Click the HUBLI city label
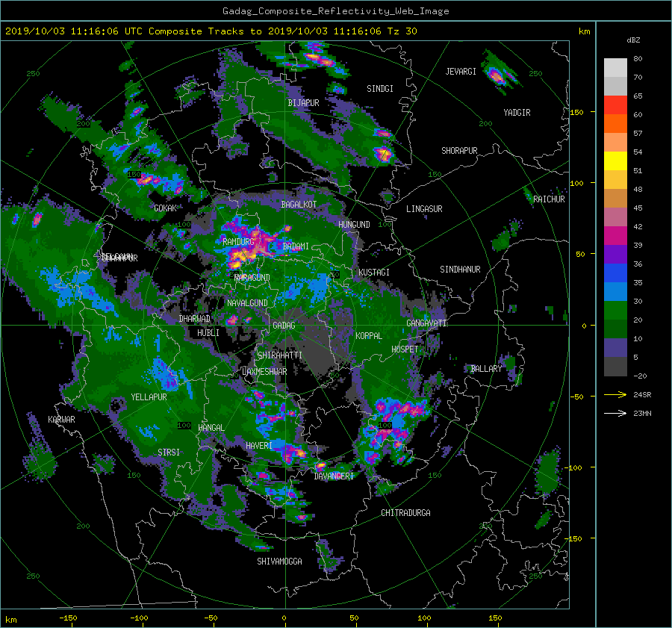This screenshot has height=628, width=672. point(208,333)
